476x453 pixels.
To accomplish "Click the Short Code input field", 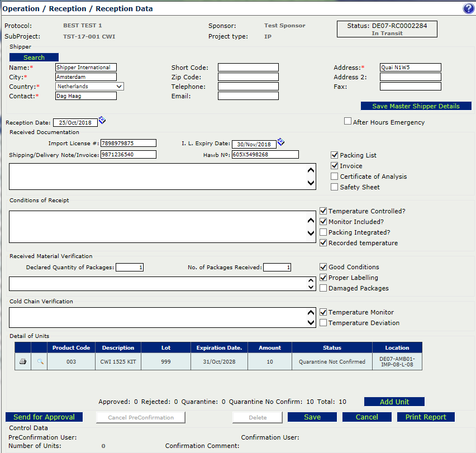I will click(248, 68).
